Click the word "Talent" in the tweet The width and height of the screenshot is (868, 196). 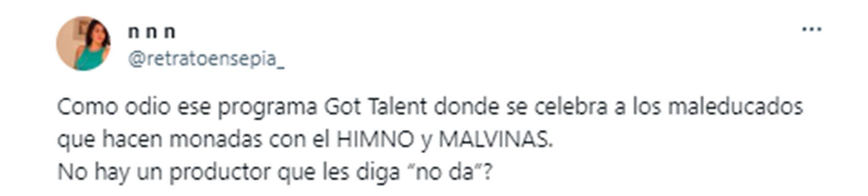click(x=398, y=107)
